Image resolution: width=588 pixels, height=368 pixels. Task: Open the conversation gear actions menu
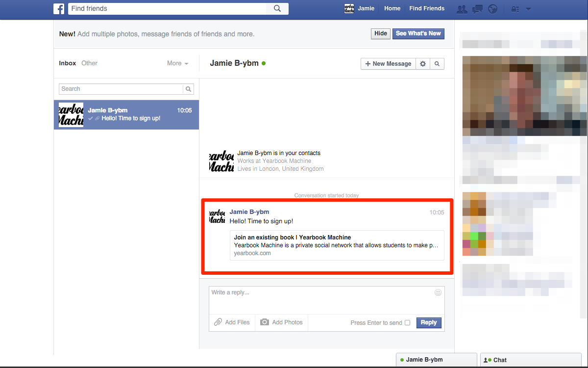click(x=423, y=64)
